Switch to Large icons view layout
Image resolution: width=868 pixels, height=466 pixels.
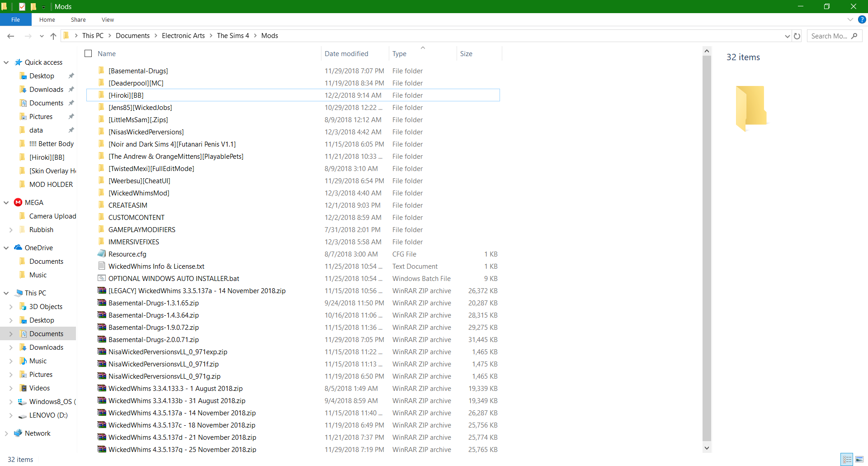[x=859, y=459]
